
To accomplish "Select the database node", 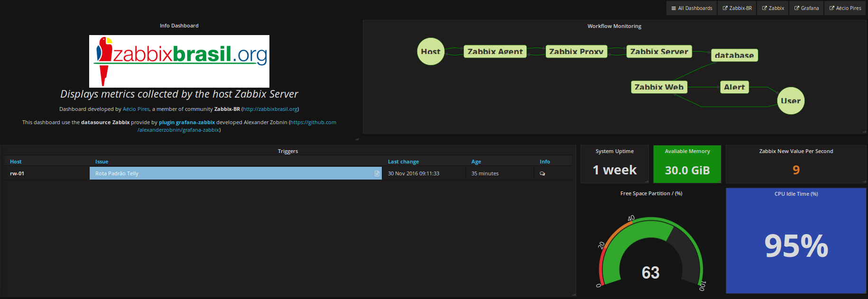I will [x=734, y=55].
